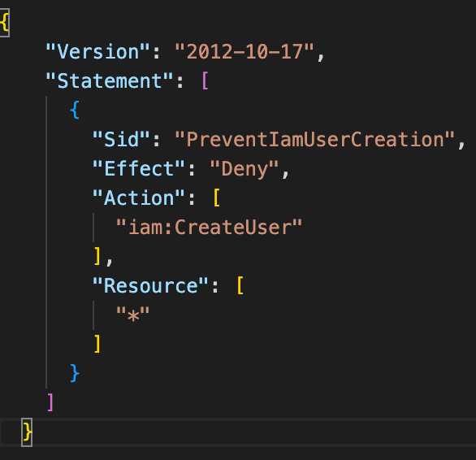
Task: Click the "Resource" key
Action: tap(150, 285)
